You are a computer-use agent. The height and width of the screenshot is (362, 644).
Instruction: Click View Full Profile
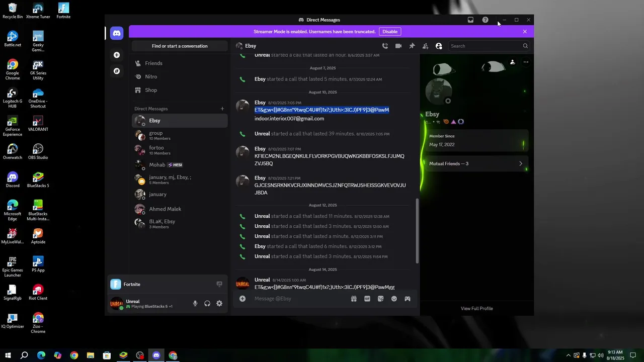pos(477,309)
